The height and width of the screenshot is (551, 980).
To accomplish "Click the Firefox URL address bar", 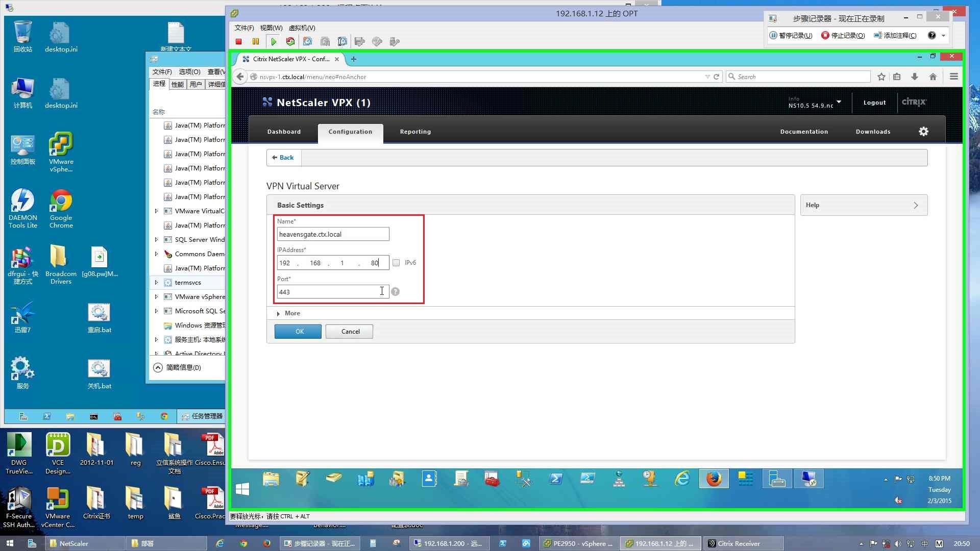I will [477, 77].
